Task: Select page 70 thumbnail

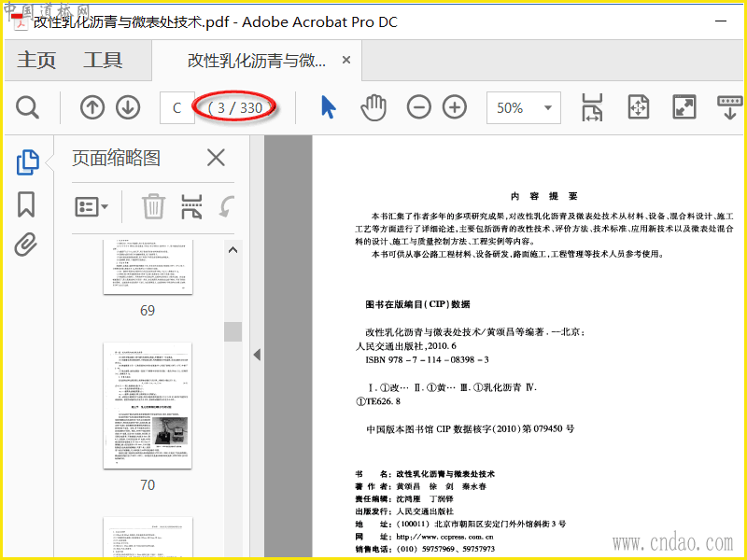Action: (x=148, y=405)
